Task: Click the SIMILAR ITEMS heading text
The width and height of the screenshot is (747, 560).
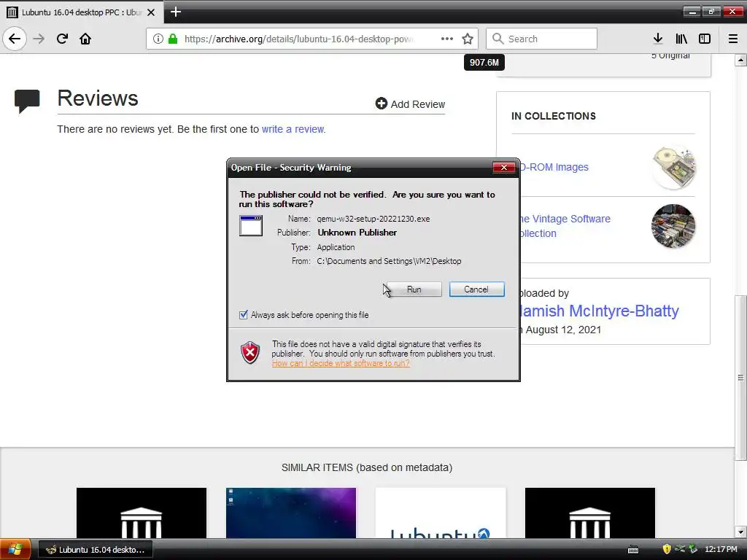Action: [x=367, y=467]
